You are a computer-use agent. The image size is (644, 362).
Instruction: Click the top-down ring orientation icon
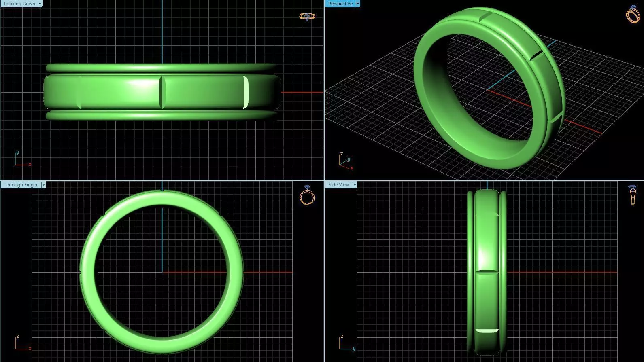[307, 17]
